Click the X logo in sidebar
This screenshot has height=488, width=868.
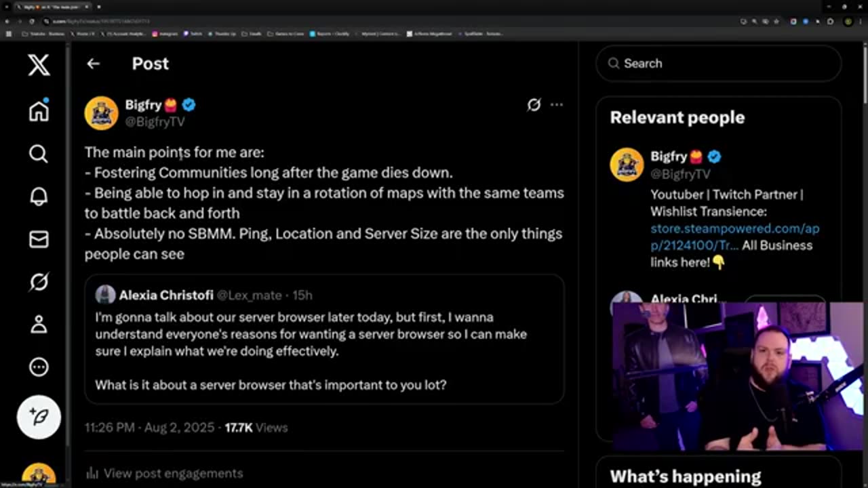39,65
